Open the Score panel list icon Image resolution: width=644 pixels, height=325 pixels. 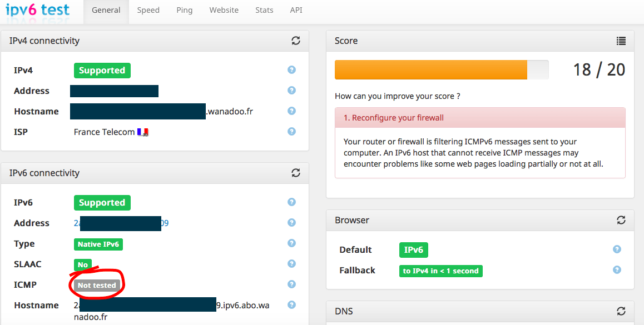pos(621,41)
